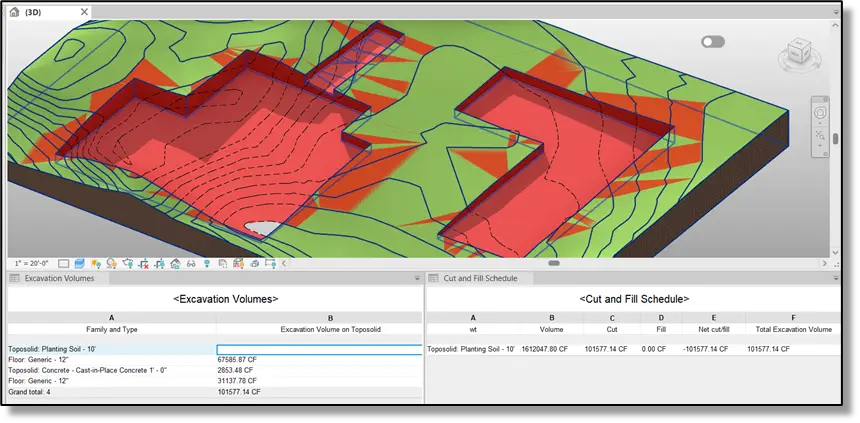860x423 pixels.
Task: Click the Zoom tool on navigation bar
Action: point(821,134)
